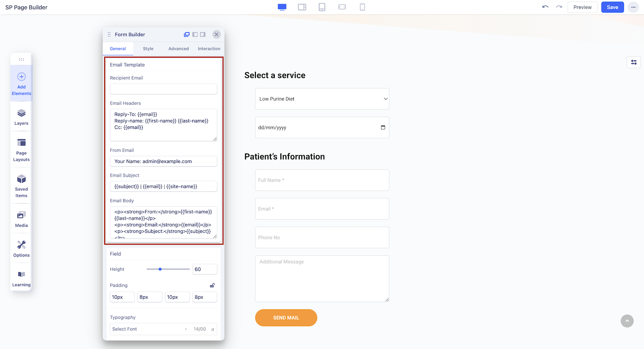Focus the Email Subject field
644x349 pixels.
[x=164, y=186]
